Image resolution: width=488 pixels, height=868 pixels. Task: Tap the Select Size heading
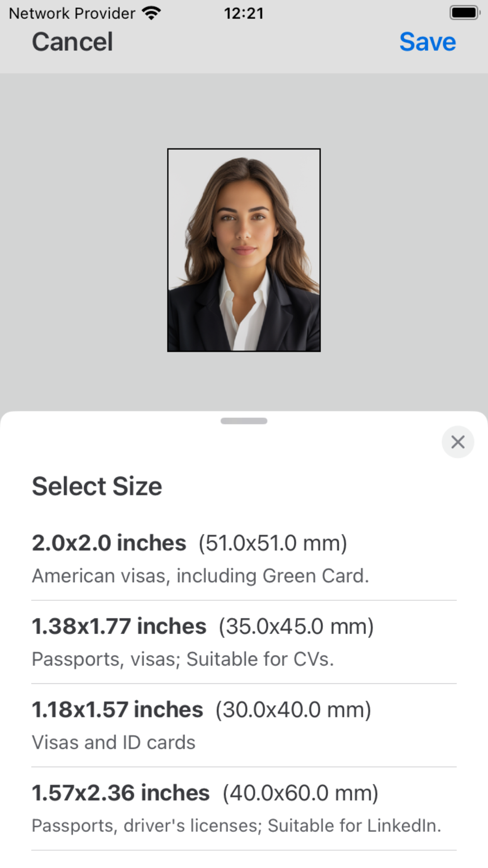pyautogui.click(x=97, y=486)
